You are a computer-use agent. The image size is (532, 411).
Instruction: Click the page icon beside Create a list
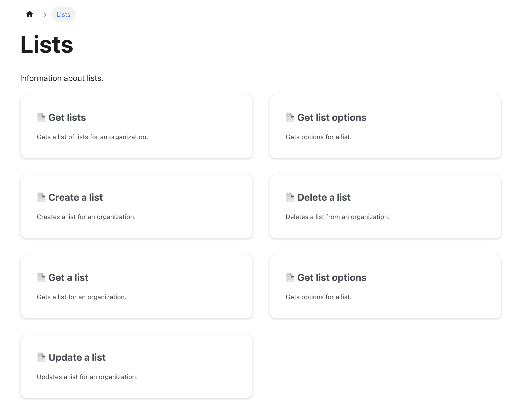tap(41, 197)
